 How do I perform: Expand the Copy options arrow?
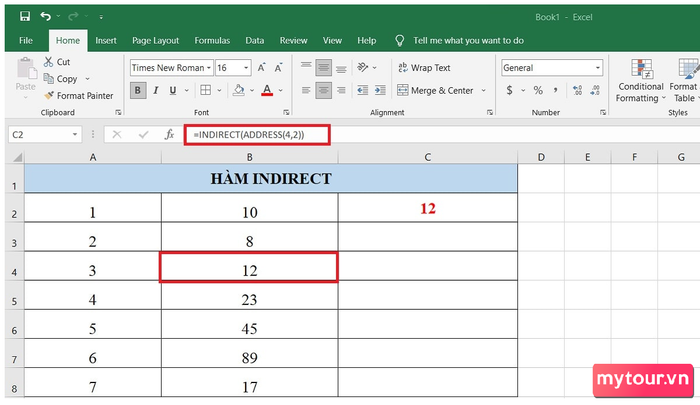88,79
